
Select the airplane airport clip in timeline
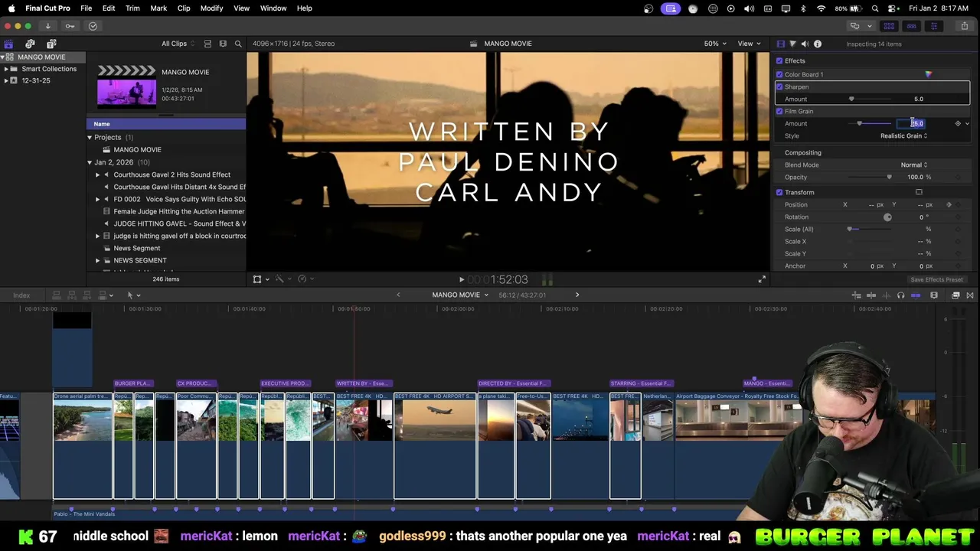tap(435, 445)
